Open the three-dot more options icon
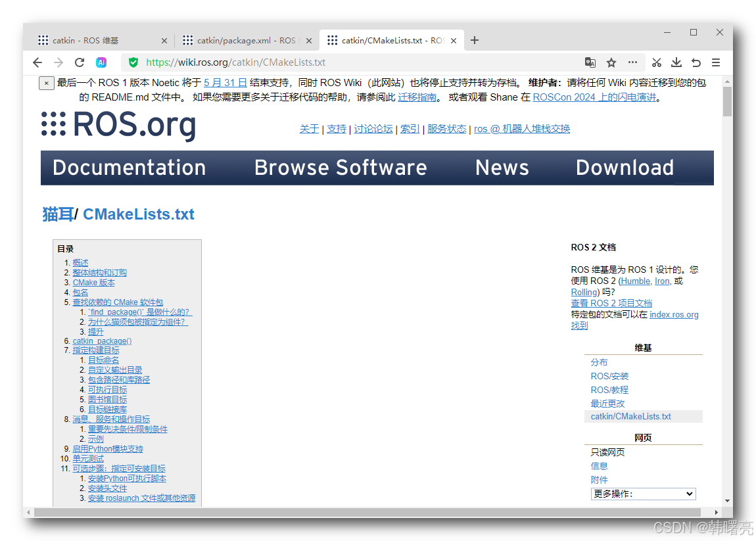Screen dimensions: 756x541 tap(632, 62)
